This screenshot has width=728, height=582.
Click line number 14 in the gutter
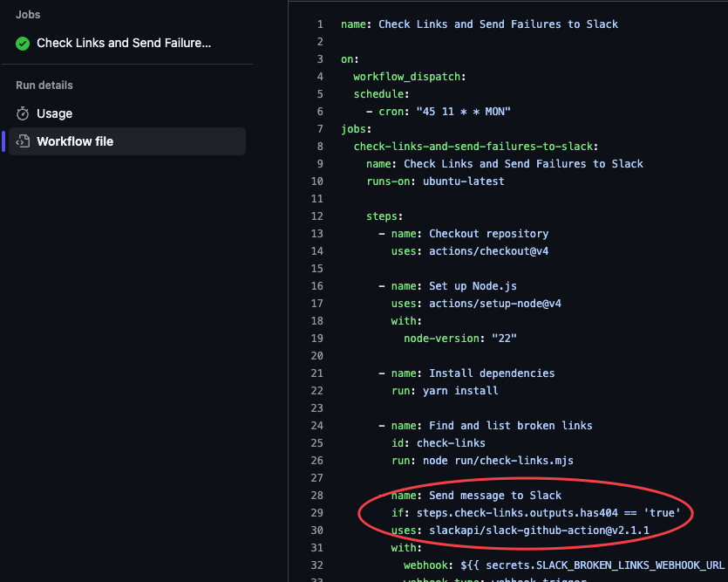point(317,251)
